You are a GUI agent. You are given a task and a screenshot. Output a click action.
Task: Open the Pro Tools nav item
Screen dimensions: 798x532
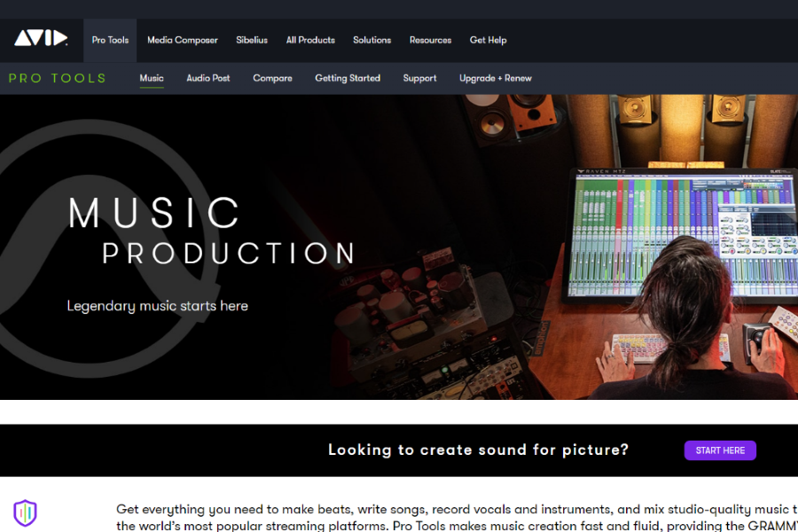click(110, 40)
